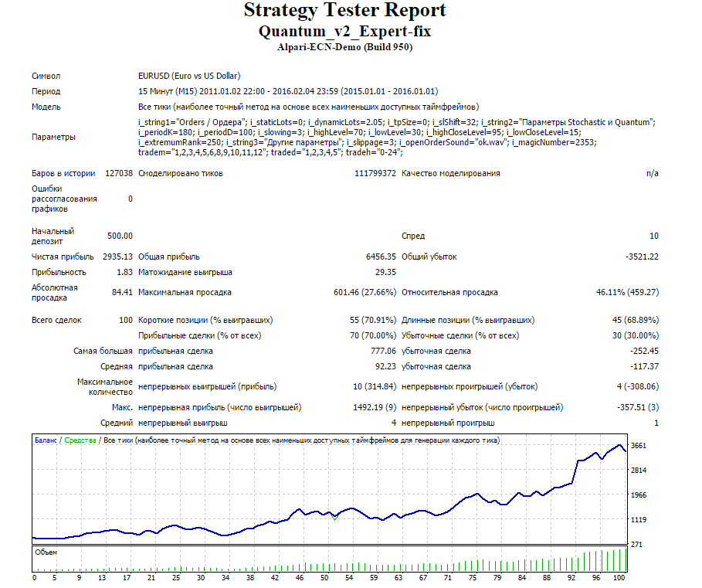
Task: Click long positions value '45 (68.89%)'
Action: point(636,320)
